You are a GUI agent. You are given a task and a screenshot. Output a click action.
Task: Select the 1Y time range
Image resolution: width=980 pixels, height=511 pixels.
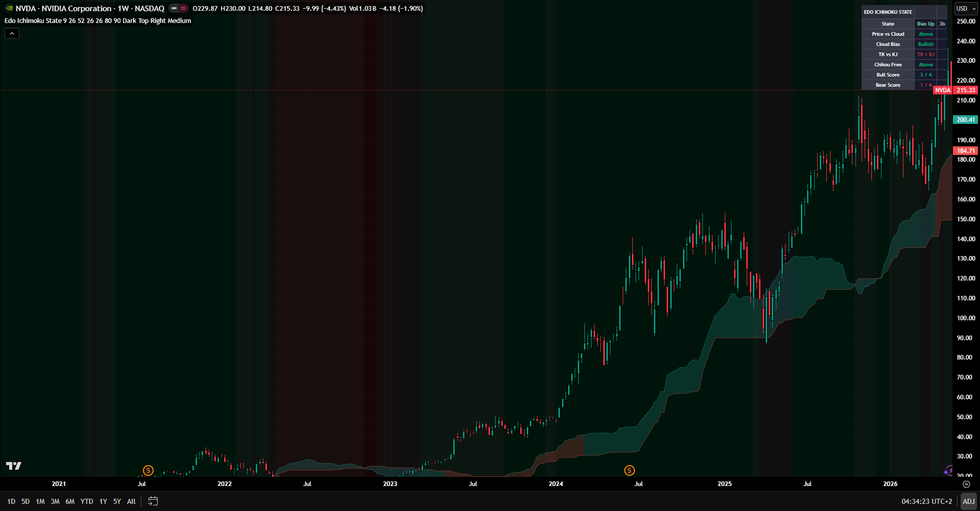(103, 501)
